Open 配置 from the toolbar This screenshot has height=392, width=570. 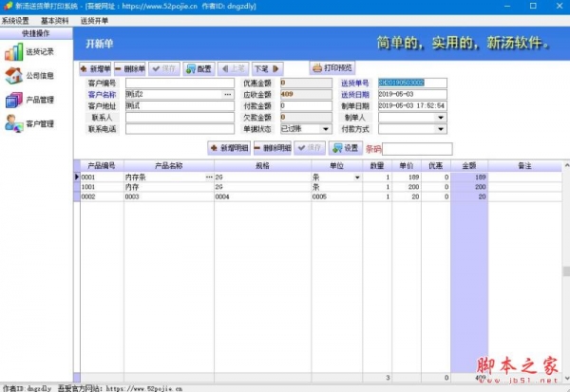[x=199, y=68]
